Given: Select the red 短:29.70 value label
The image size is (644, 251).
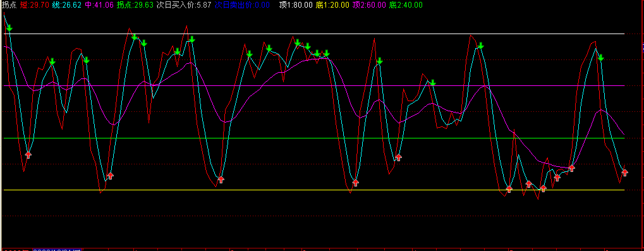Looking at the screenshot, I should (x=35, y=5).
